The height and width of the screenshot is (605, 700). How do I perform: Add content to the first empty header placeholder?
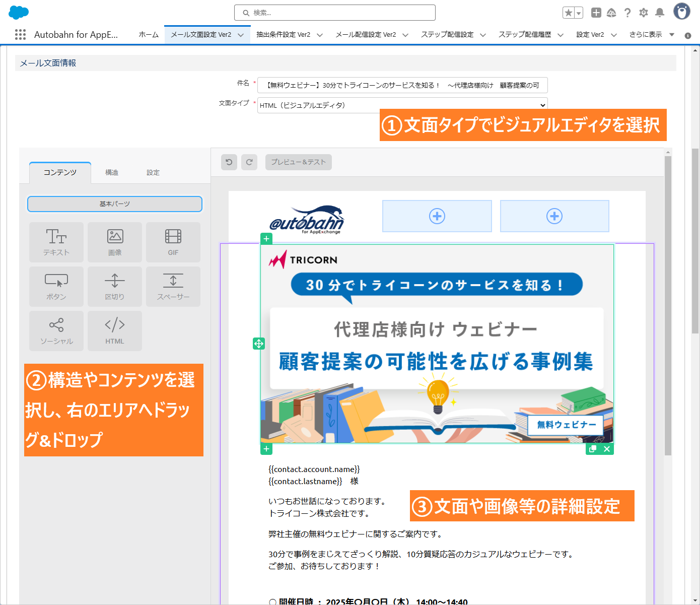(x=437, y=216)
